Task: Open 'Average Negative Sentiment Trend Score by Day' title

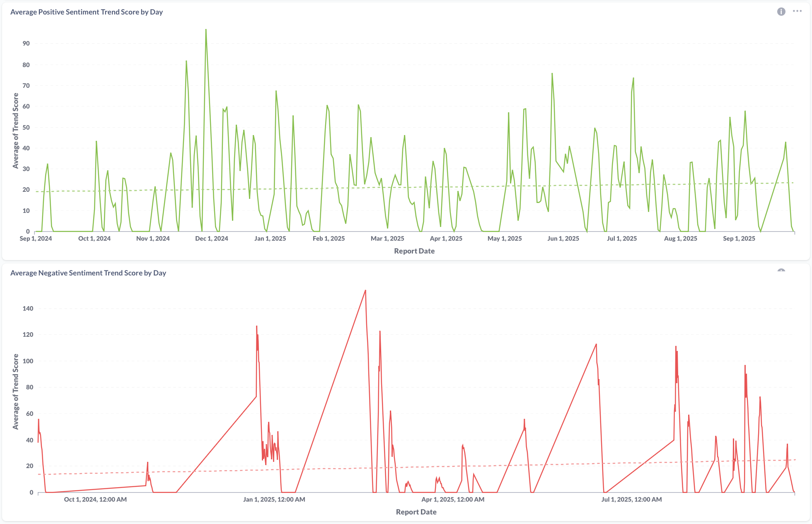Action: coord(88,273)
